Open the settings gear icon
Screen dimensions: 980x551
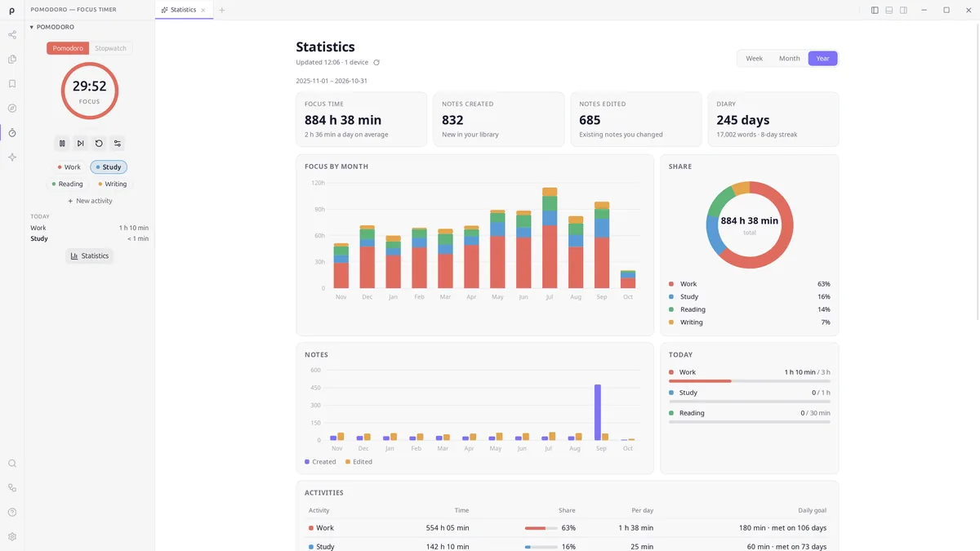12,537
